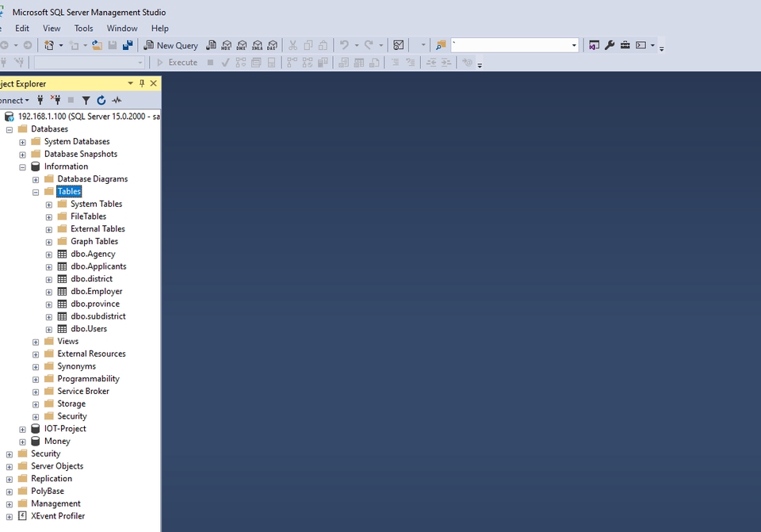Open the Help menu
Screen dimensions: 761x532
click(x=159, y=29)
